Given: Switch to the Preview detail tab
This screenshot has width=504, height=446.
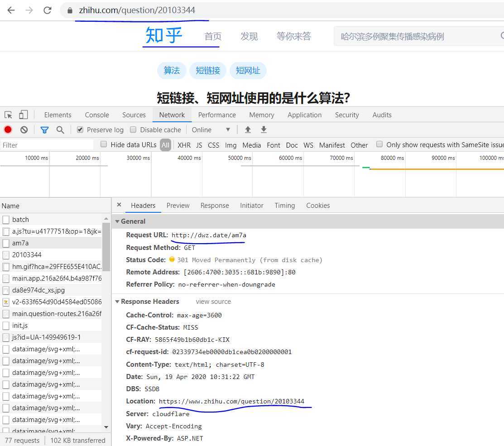Looking at the screenshot, I should coord(178,205).
